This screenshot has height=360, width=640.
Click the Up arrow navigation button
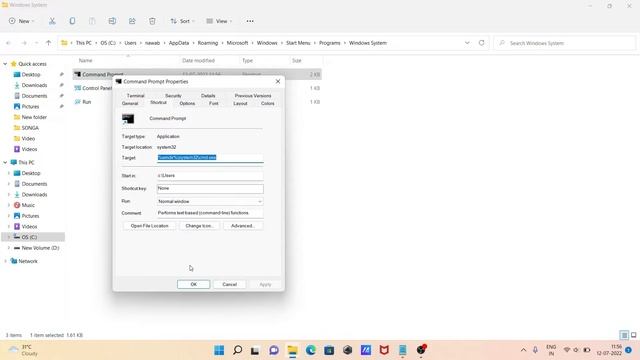(x=48, y=43)
